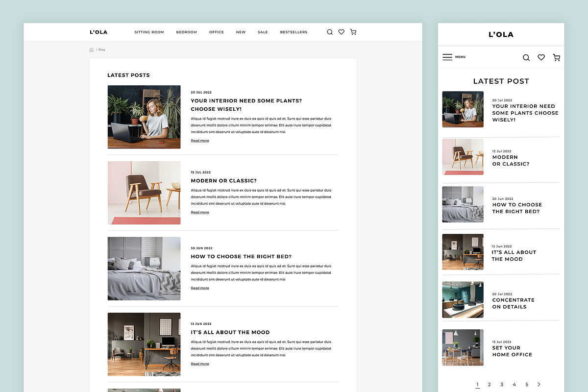Select page 1 in mobile pagination
The image size is (588, 392).
coord(477,385)
